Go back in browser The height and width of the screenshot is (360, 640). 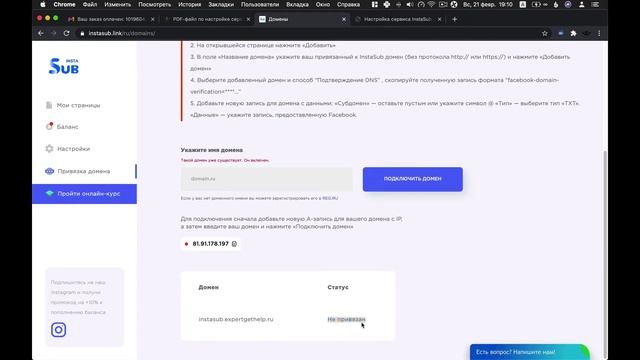pos(40,33)
